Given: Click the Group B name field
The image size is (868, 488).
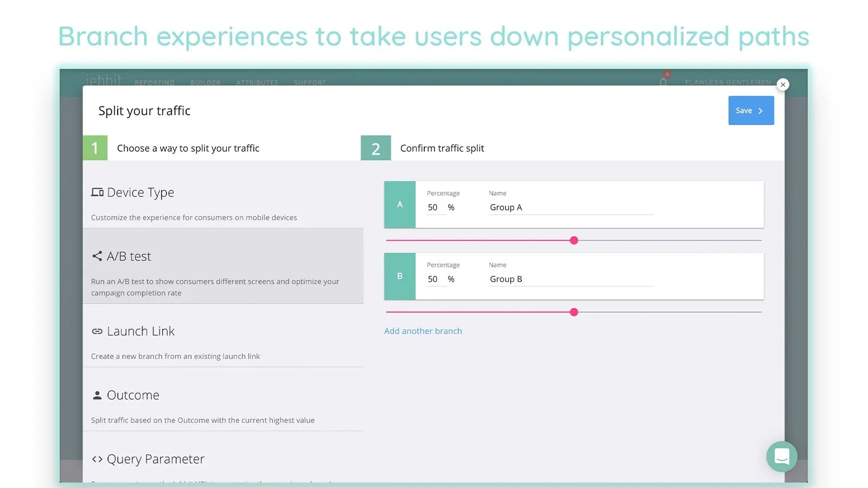Looking at the screenshot, I should pos(571,279).
